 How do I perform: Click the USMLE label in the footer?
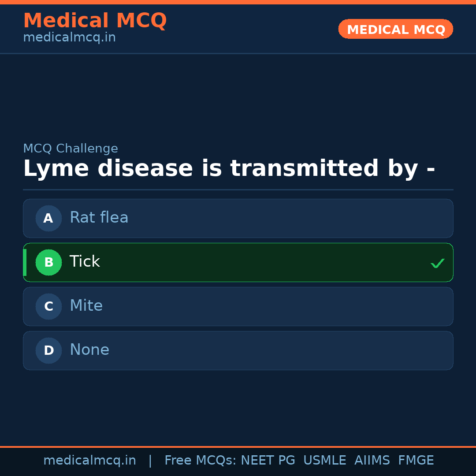(x=324, y=461)
